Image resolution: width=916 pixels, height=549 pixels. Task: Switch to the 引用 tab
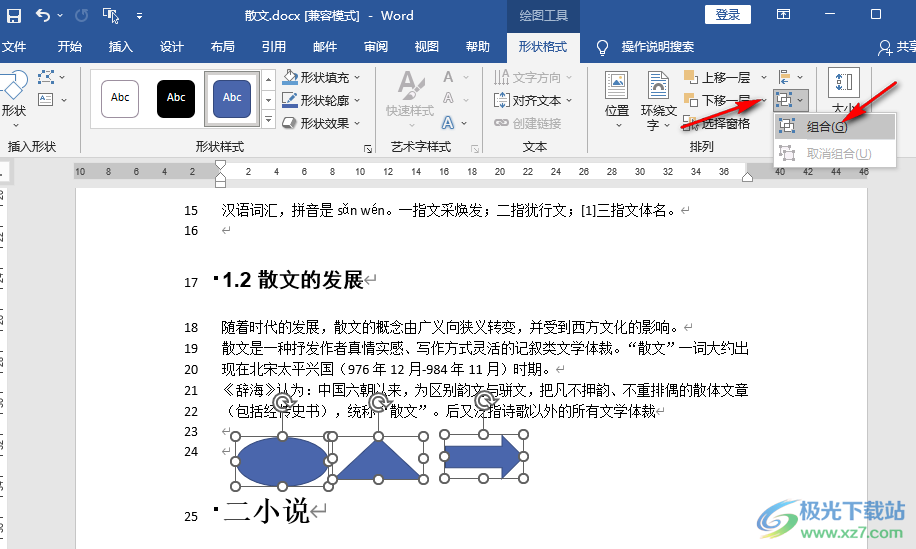click(x=273, y=47)
